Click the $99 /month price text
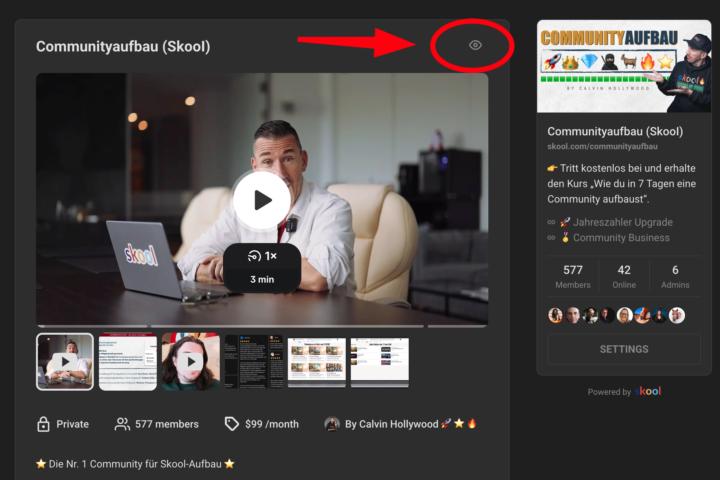The width and height of the screenshot is (720, 480). (x=272, y=424)
